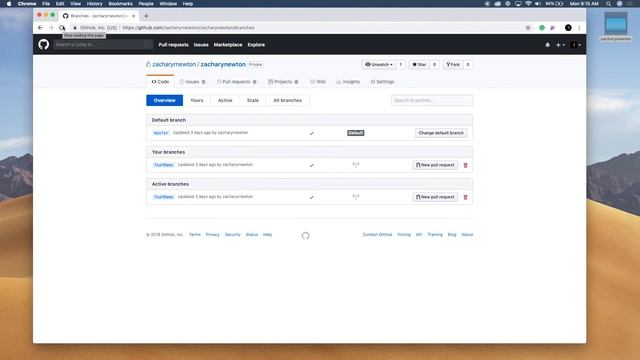Select the Stale branches filter
The width and height of the screenshot is (640, 360).
pyautogui.click(x=253, y=100)
